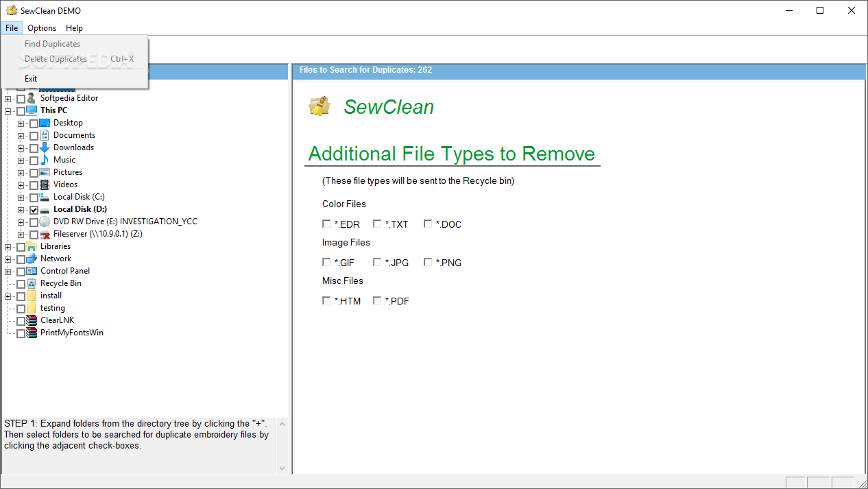Expand the Desktop tree node
The width and height of the screenshot is (868, 489).
(21, 123)
